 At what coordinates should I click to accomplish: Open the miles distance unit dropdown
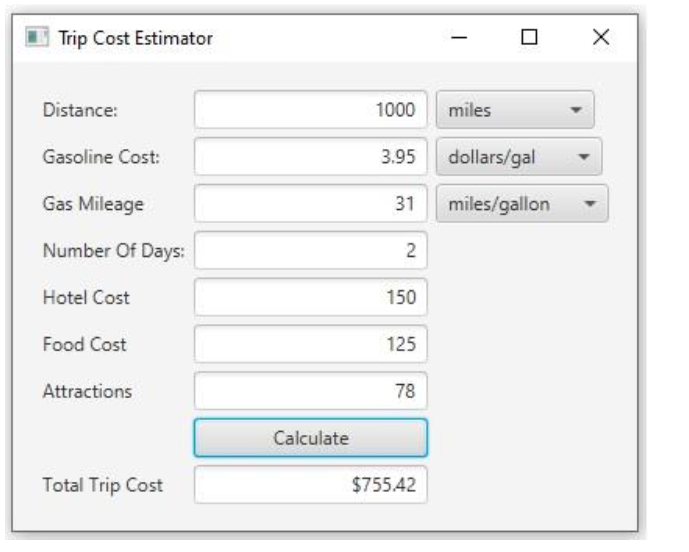(x=515, y=110)
